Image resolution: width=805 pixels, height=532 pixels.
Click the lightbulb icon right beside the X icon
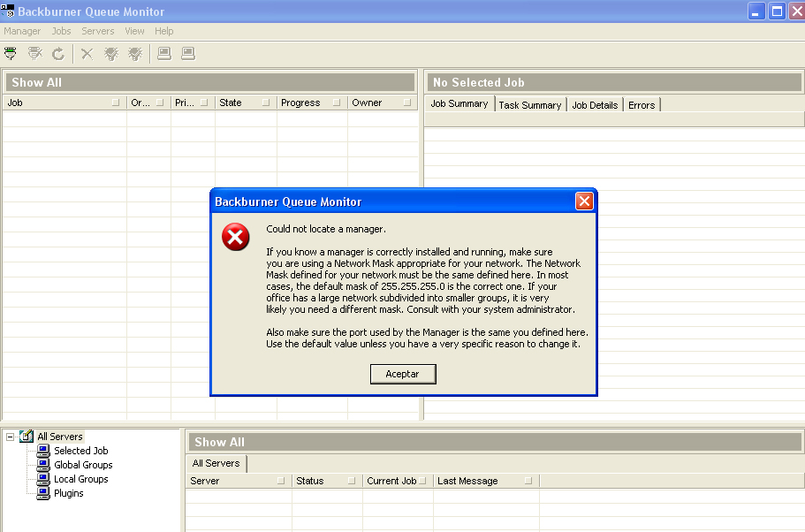pos(111,53)
